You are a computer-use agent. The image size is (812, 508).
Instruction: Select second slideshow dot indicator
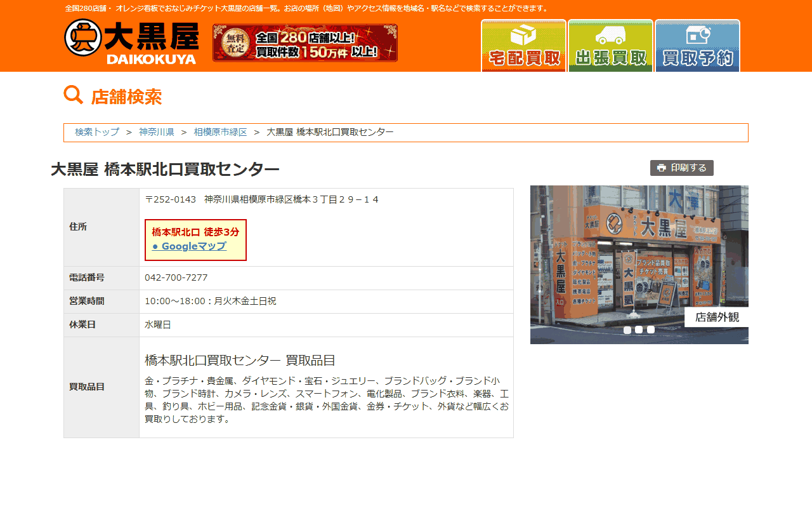tap(639, 330)
